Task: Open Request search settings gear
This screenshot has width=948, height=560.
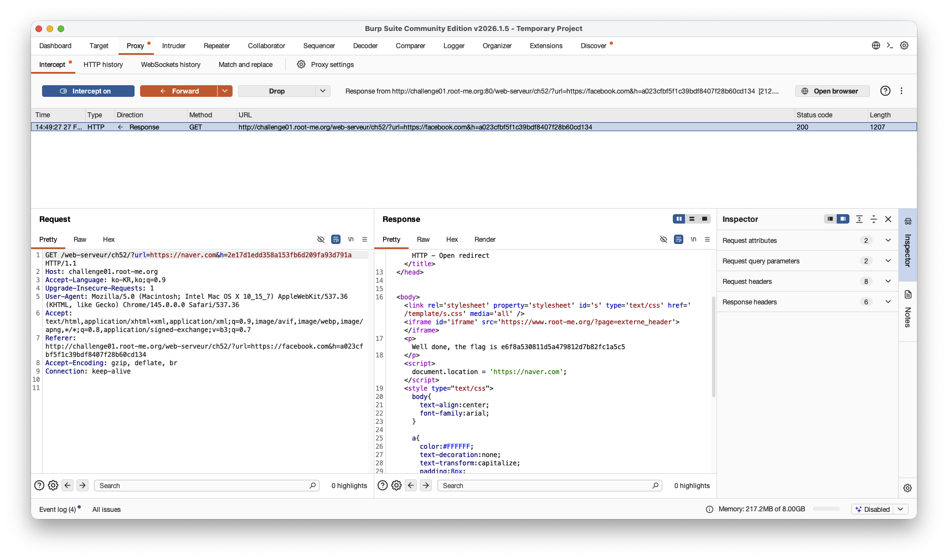Action: coord(53,485)
